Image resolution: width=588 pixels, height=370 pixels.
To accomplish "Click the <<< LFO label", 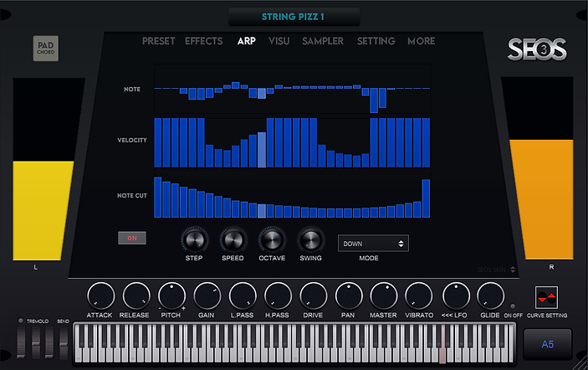I will click(455, 316).
